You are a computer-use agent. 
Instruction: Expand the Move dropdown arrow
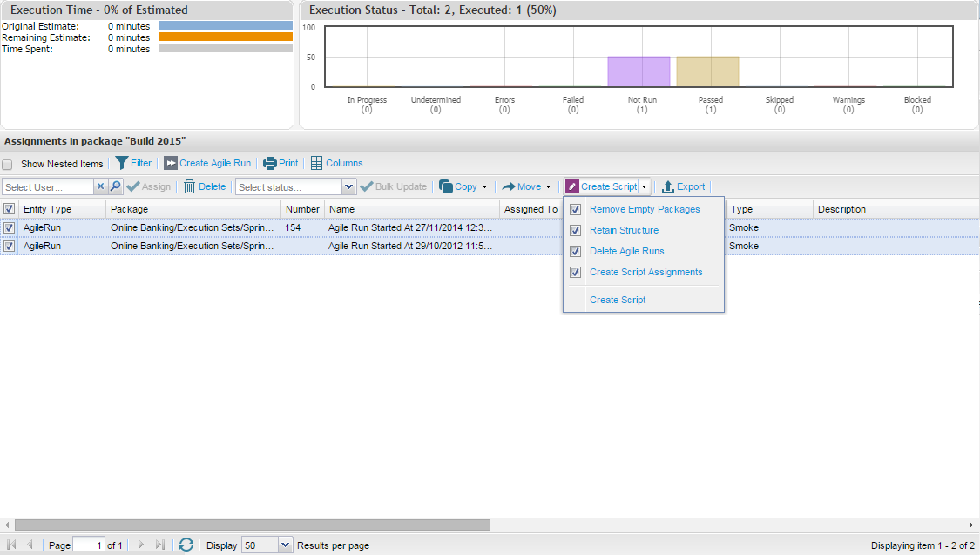[x=548, y=186]
